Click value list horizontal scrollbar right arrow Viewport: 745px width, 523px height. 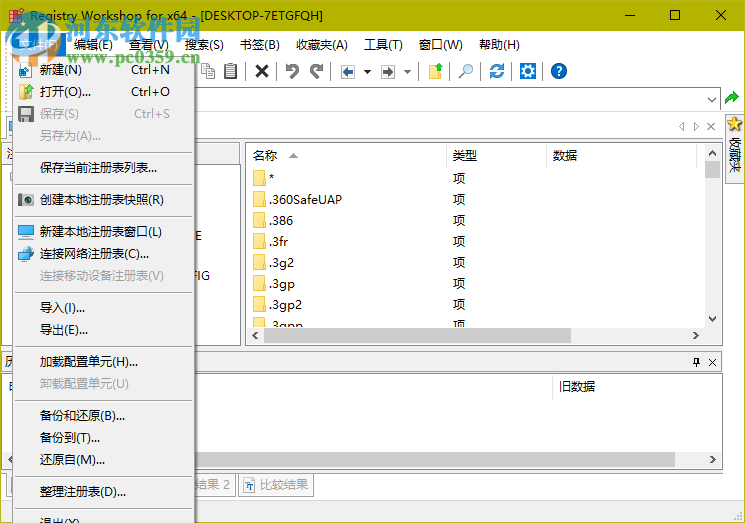click(x=696, y=335)
